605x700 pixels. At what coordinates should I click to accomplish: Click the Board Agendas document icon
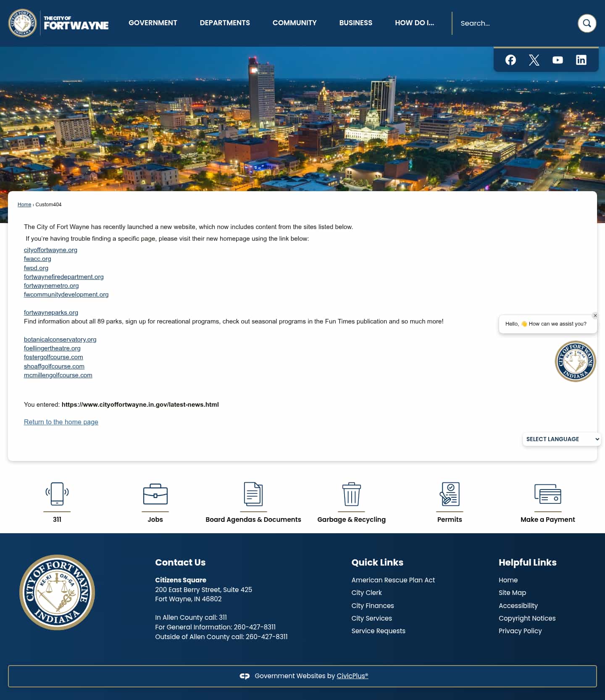[x=253, y=494]
